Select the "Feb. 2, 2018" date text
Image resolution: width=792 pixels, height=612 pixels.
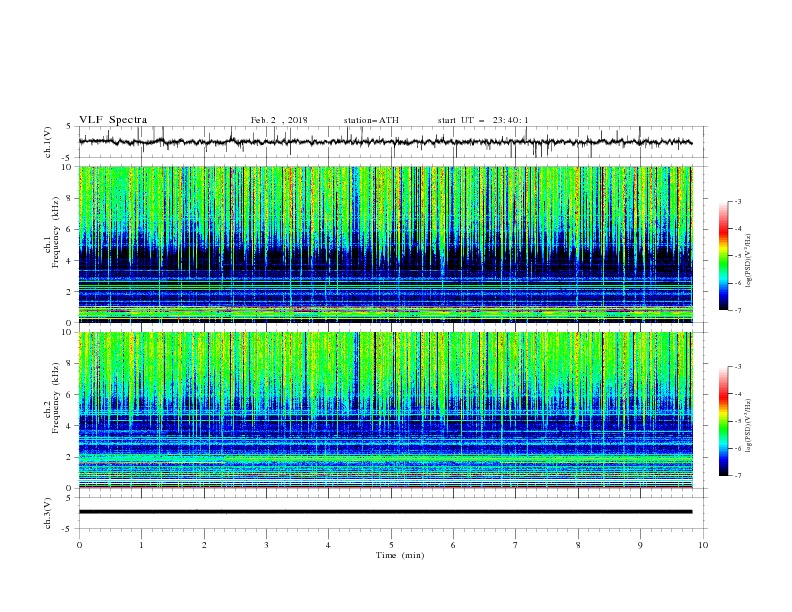click(x=279, y=120)
